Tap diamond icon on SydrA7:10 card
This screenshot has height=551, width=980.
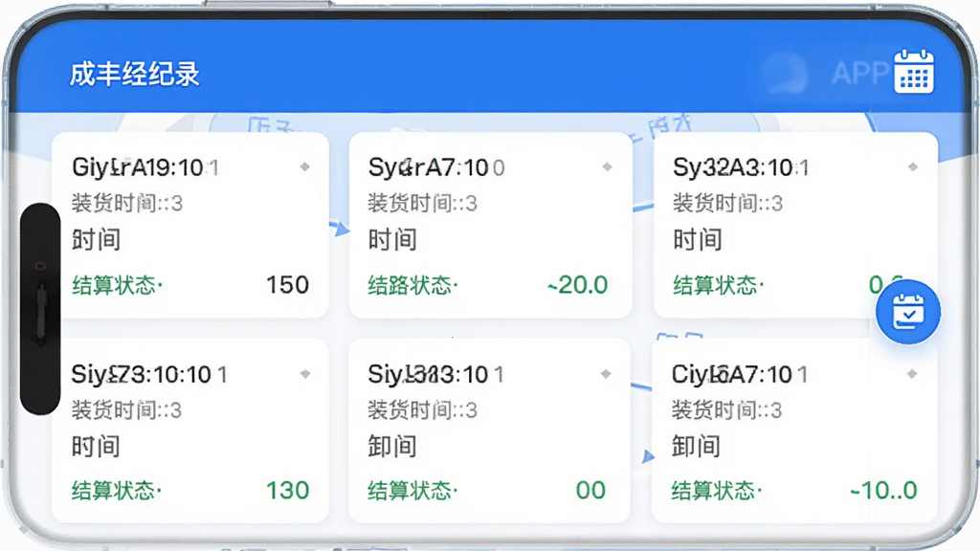[607, 166]
